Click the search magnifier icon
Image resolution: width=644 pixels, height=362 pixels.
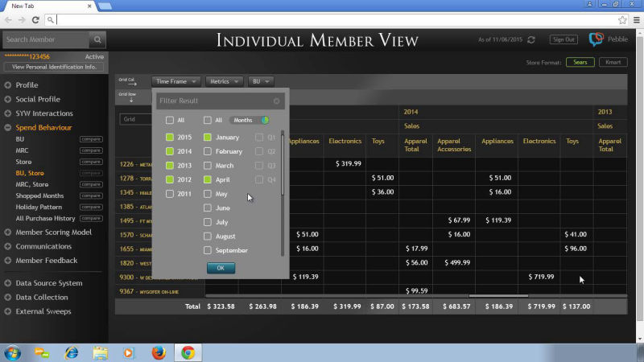click(x=97, y=39)
